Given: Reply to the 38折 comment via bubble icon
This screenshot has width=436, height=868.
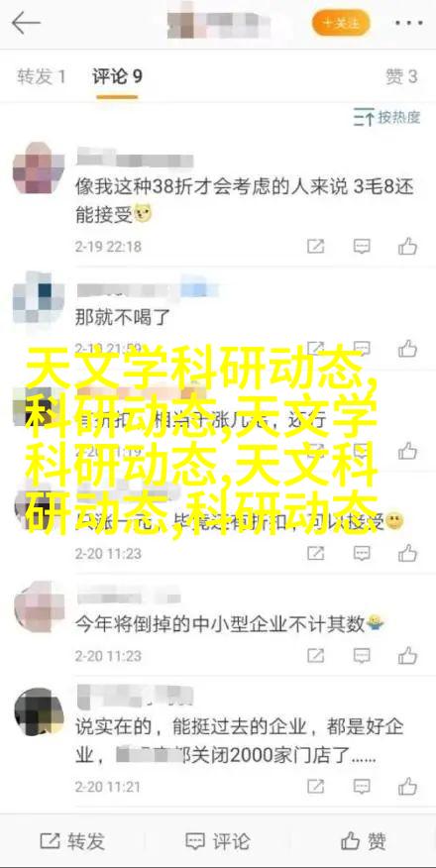Looking at the screenshot, I should [x=362, y=247].
